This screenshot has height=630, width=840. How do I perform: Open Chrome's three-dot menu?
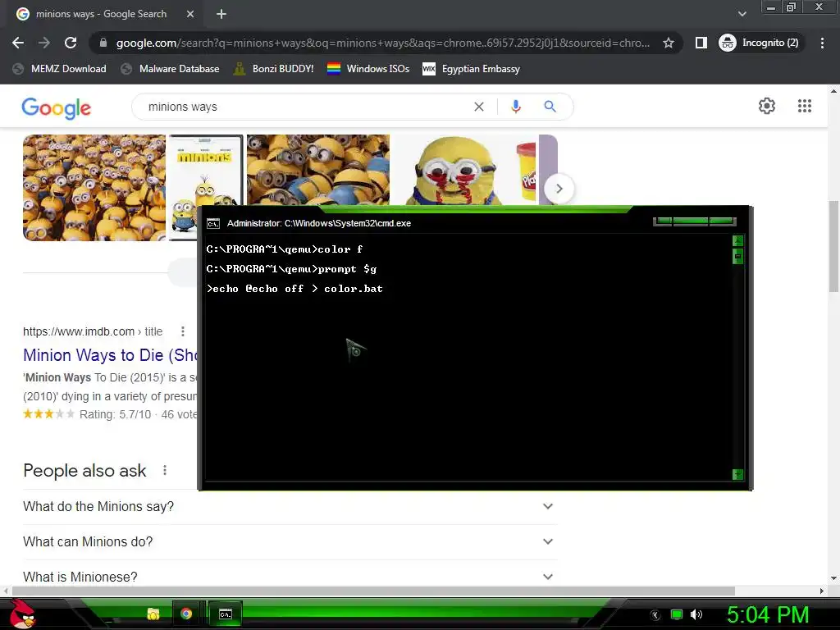822,43
